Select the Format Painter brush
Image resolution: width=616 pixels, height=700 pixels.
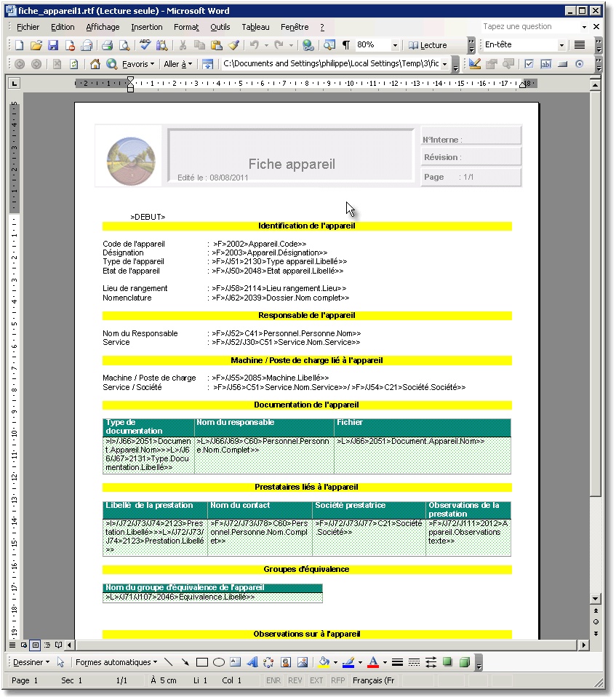(233, 45)
